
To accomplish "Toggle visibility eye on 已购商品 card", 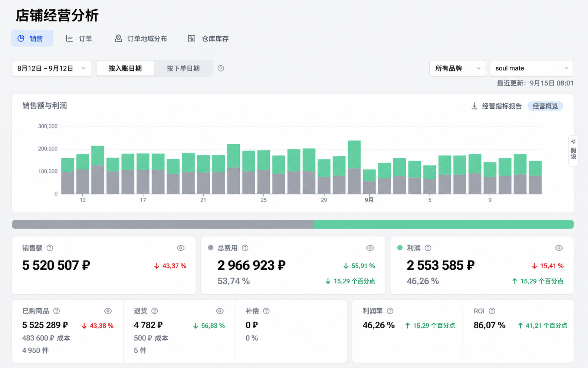I will pos(108,311).
